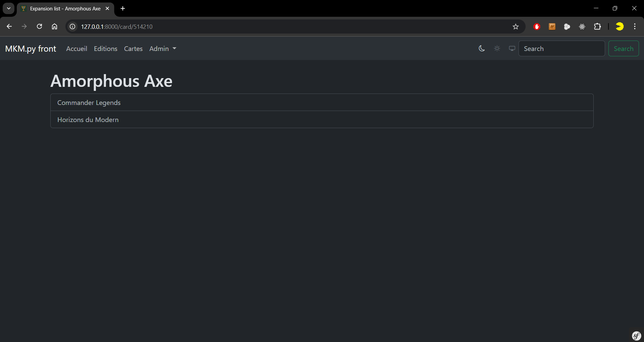Focus the Search input field
Screen dimensions: 644x342
(561, 49)
